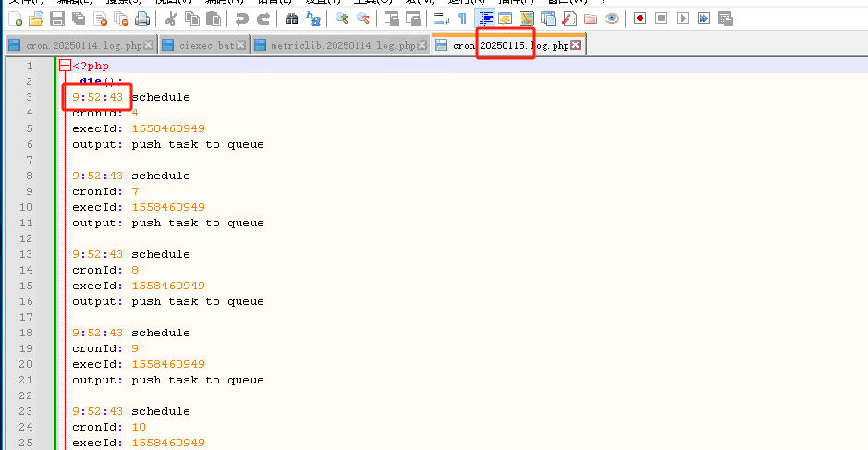Screen dimensions: 868x450
Task: Show the Function List panel
Action: 569,18
